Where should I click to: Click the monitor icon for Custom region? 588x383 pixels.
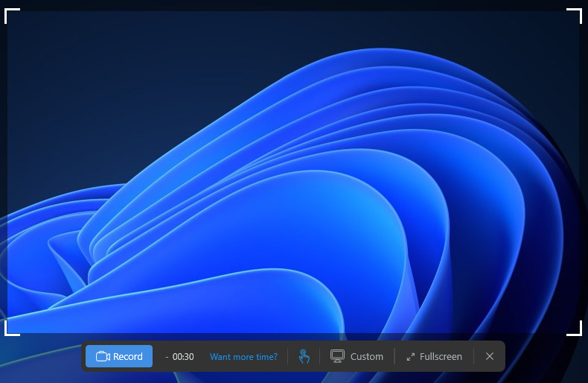[x=337, y=356]
